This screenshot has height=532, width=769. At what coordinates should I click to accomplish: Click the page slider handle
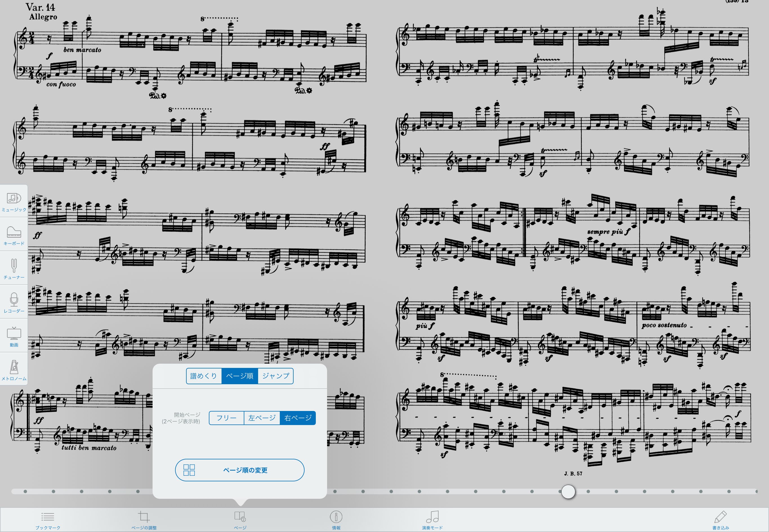[x=568, y=491]
